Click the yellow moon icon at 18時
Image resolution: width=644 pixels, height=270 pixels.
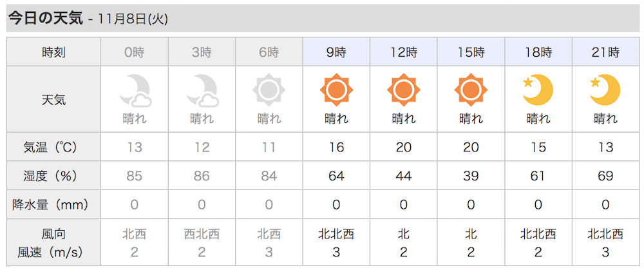pos(538,90)
